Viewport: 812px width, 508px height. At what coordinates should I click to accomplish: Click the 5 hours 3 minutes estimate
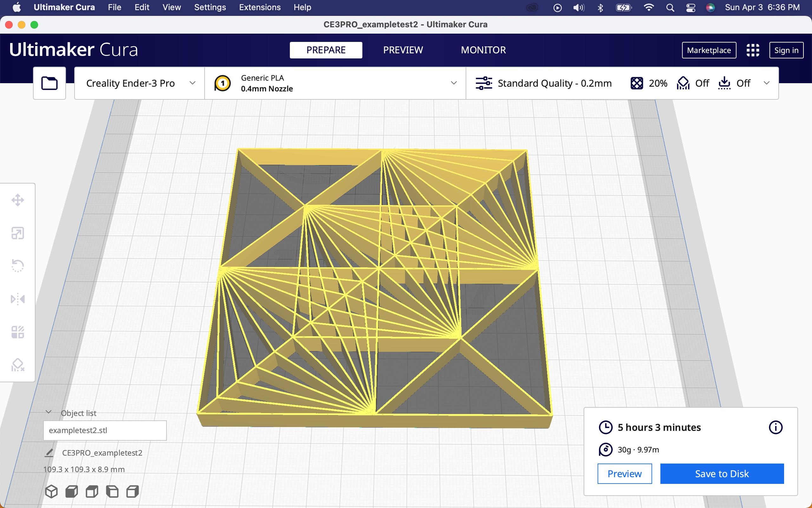click(x=659, y=427)
